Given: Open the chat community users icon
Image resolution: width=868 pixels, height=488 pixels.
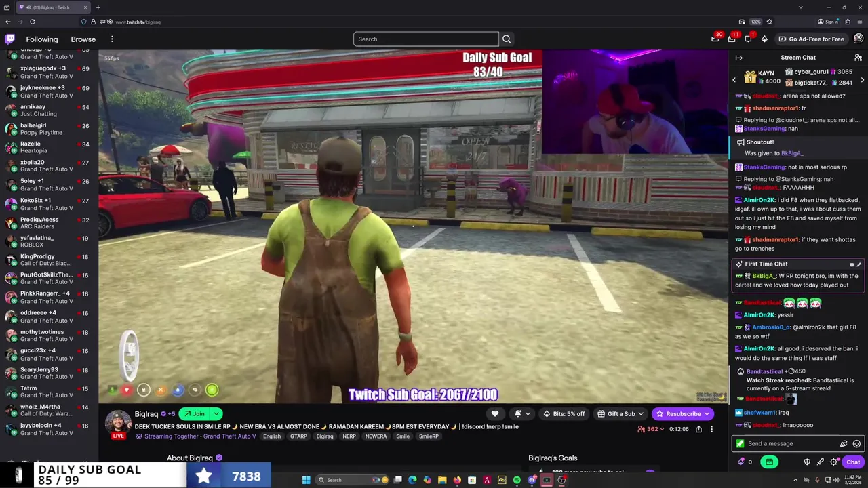Looking at the screenshot, I should (858, 58).
